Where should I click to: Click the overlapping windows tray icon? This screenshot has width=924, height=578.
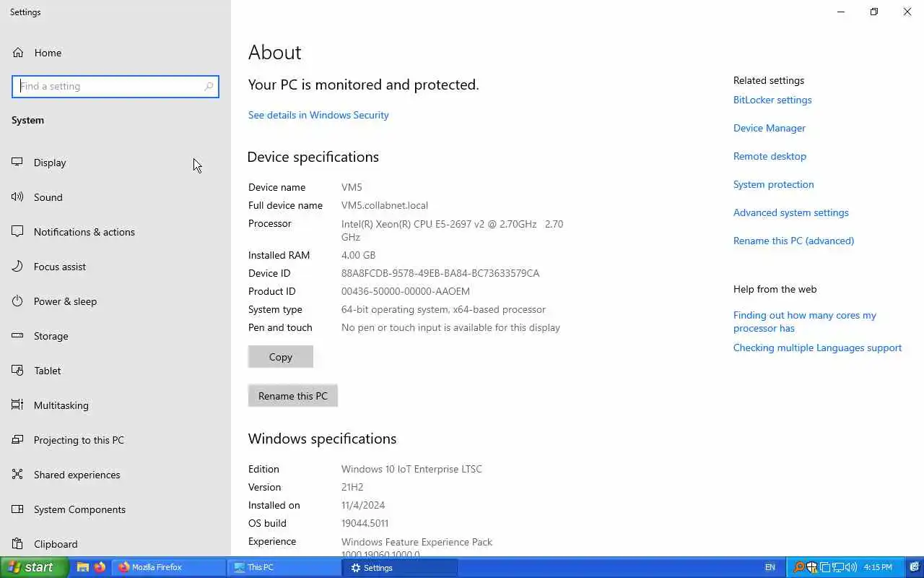pos(825,567)
